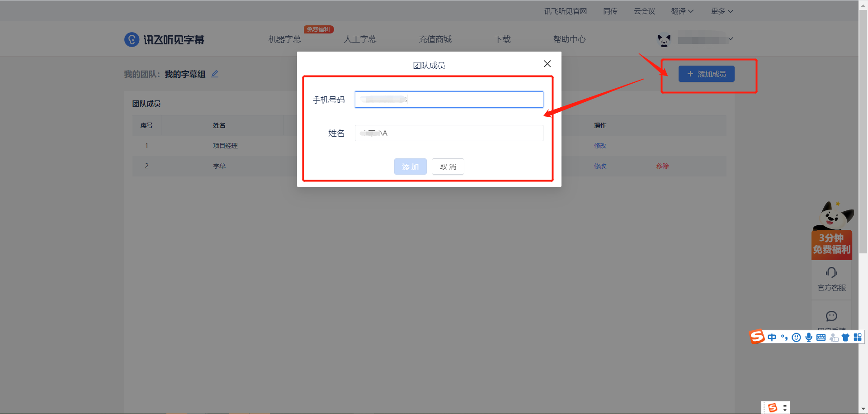The width and height of the screenshot is (868, 414).
Task: Click the 讯飞听见字幕 logo
Action: [x=164, y=40]
